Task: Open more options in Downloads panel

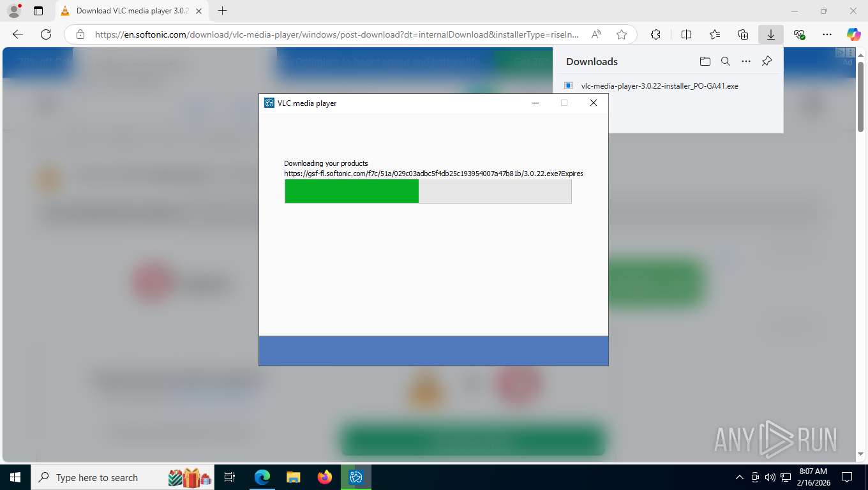Action: click(x=746, y=61)
